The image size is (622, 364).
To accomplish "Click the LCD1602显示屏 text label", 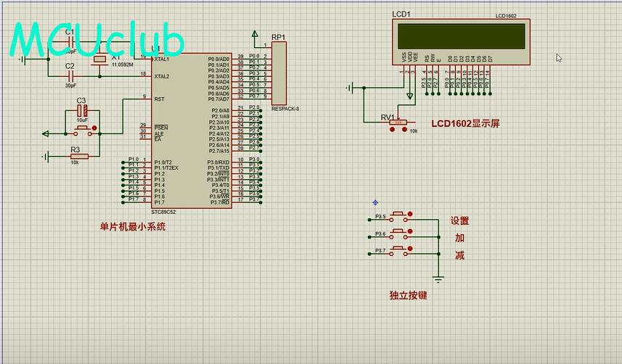I will click(x=465, y=123).
